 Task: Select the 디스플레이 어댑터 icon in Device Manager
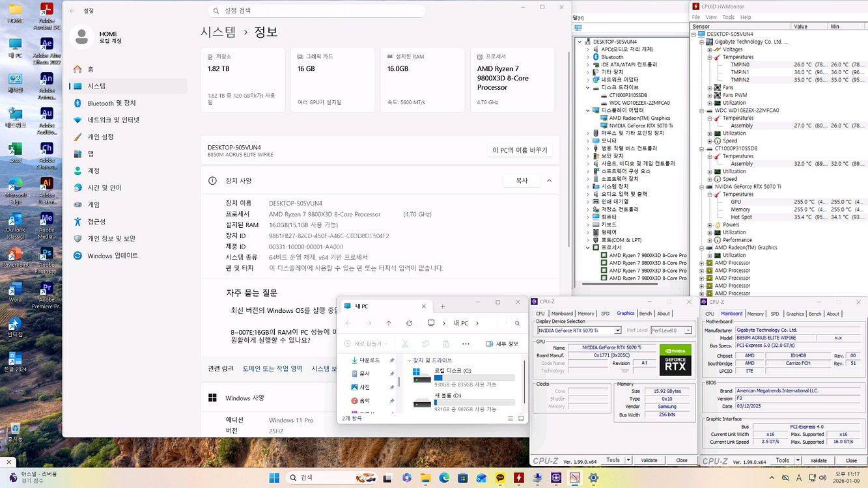(595, 109)
